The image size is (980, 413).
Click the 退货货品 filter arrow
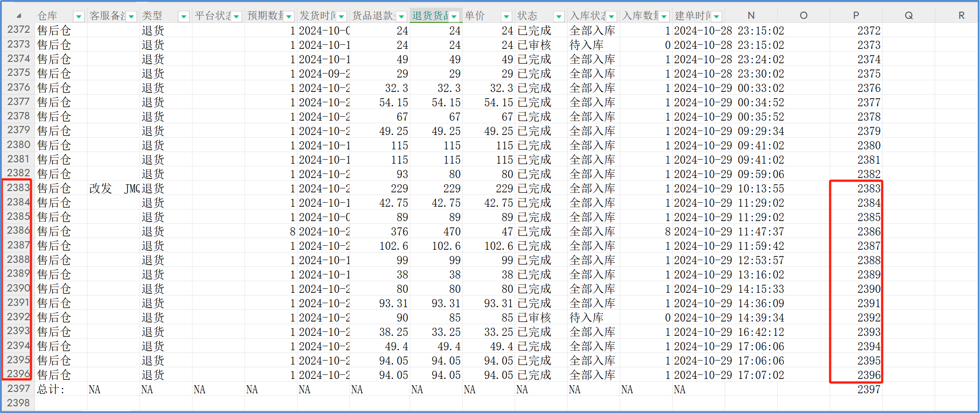coord(454,17)
